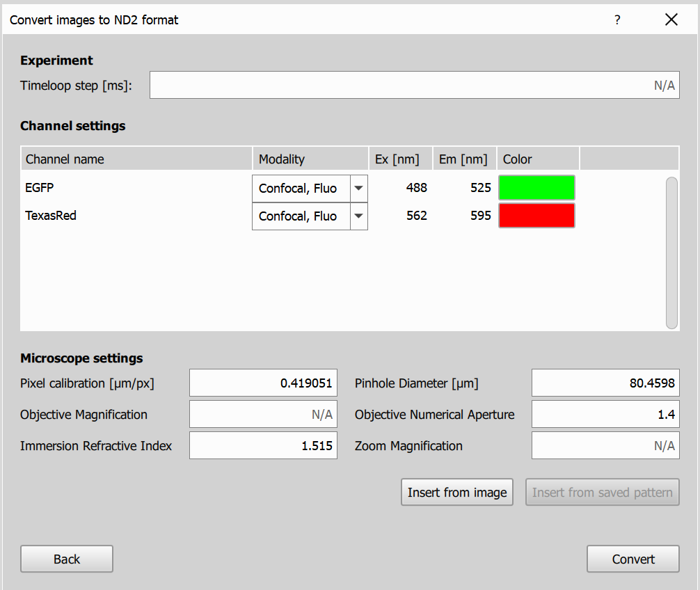Click the Zoom Magnification field
This screenshot has width=700, height=590.
(x=605, y=445)
